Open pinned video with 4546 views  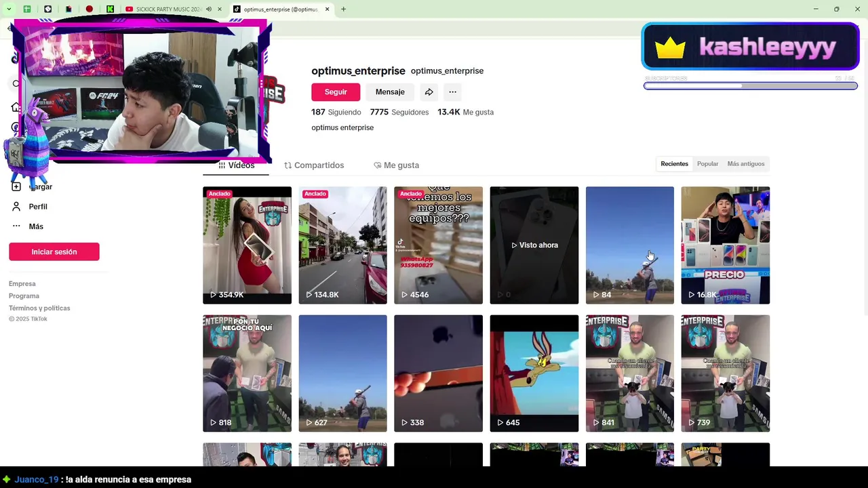438,245
